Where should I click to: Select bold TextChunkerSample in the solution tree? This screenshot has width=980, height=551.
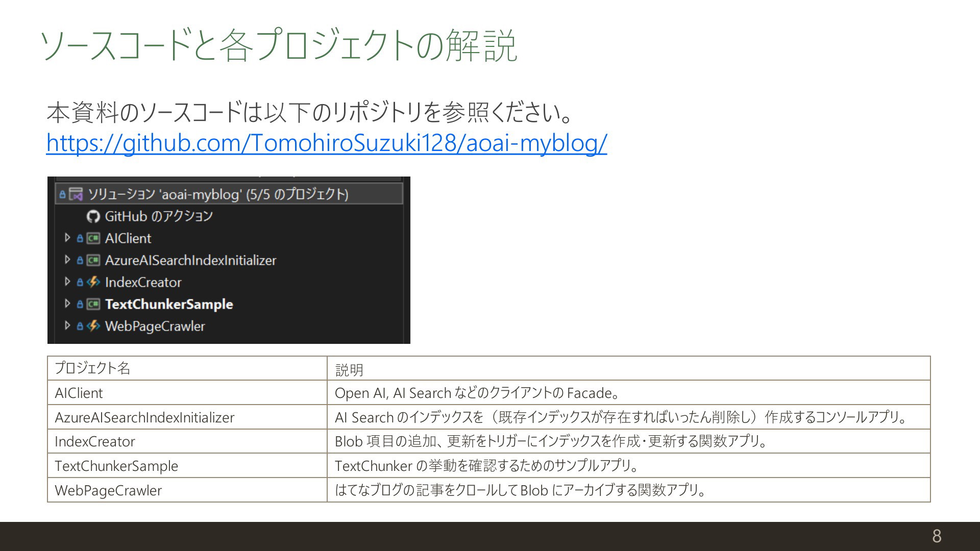[x=169, y=304]
